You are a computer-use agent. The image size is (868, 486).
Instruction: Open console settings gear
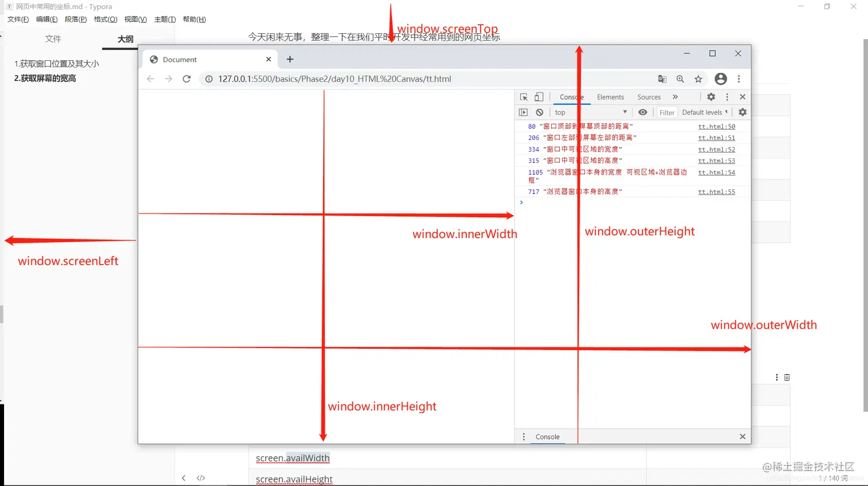[742, 112]
